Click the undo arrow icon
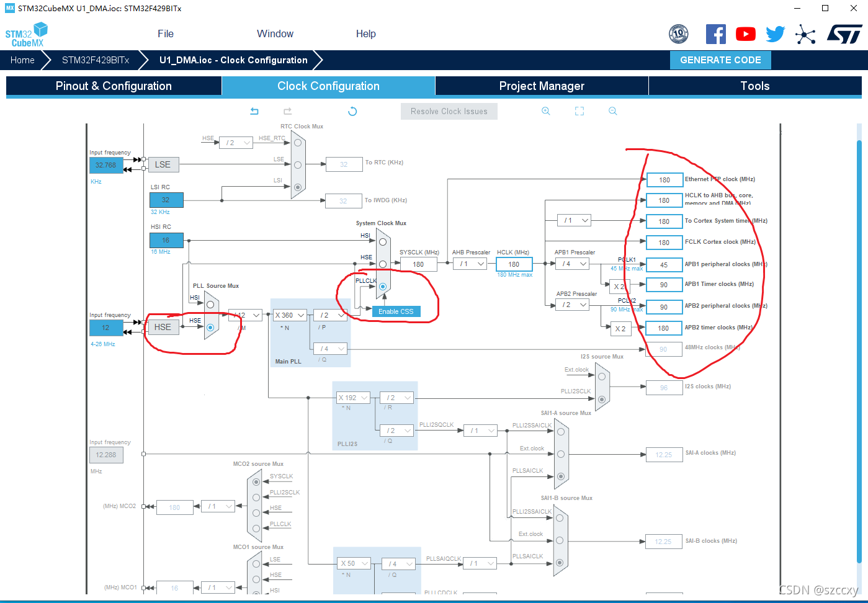The image size is (868, 603). (x=254, y=111)
